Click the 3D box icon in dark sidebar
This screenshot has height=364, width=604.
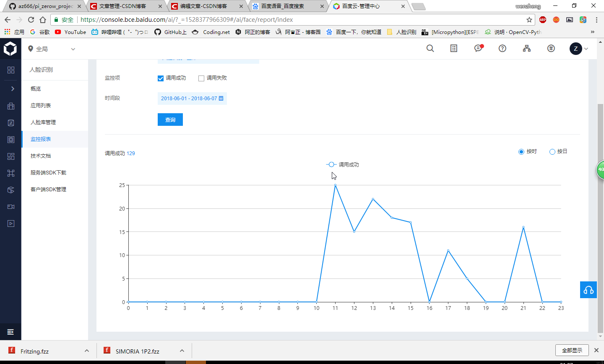11,190
